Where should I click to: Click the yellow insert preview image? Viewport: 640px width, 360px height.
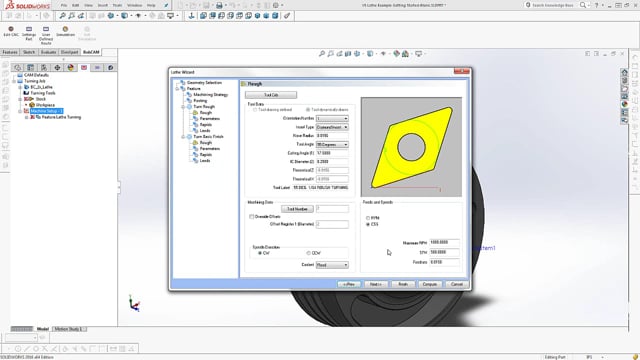tap(411, 147)
